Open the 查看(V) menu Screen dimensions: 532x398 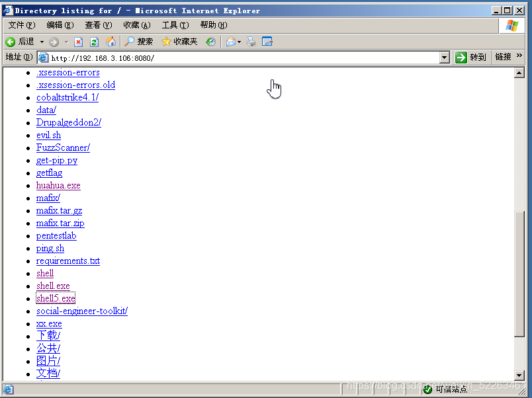(99, 25)
